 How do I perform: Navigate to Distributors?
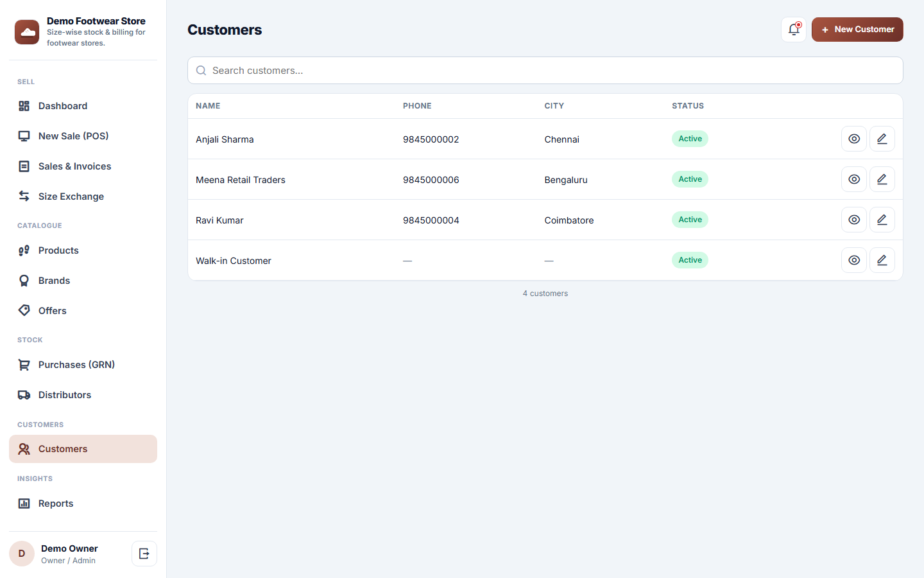[83, 395]
